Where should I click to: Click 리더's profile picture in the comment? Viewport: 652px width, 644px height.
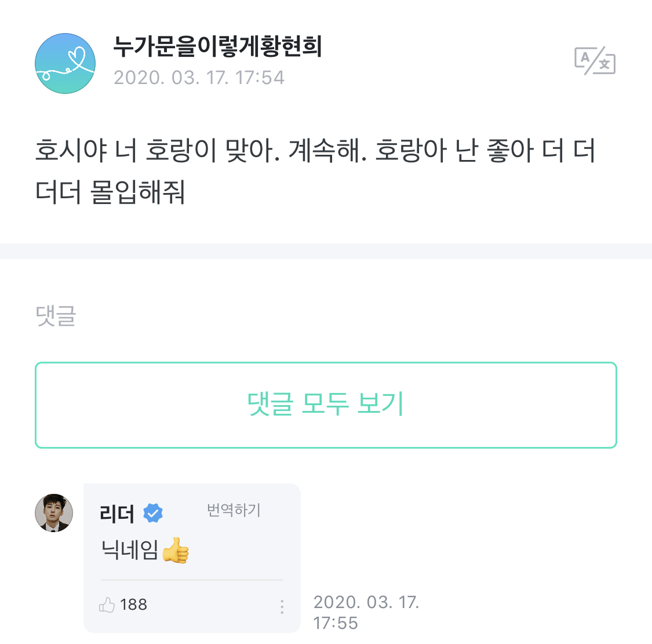tap(54, 512)
